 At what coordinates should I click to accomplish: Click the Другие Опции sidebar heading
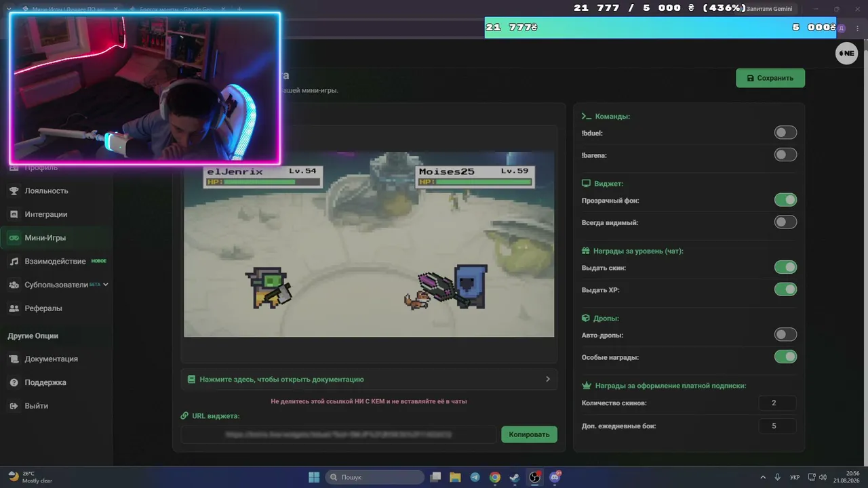click(x=33, y=336)
